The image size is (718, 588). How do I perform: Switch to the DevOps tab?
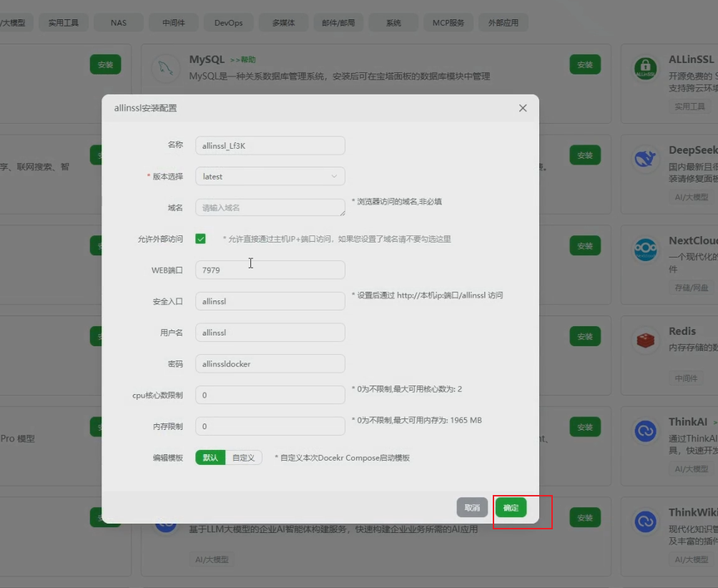(228, 22)
